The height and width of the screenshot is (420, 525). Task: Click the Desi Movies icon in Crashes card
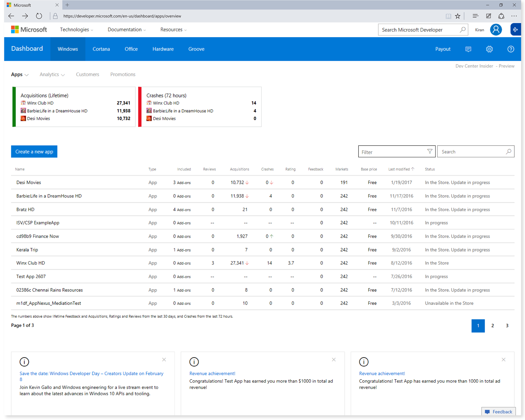149,118
